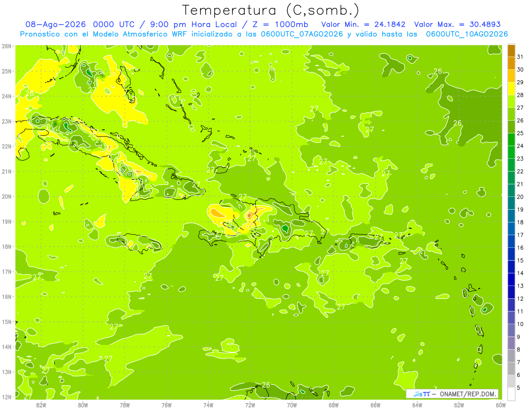Click the 66W longitude axis label
This screenshot has height=411, width=532.
[x=376, y=405]
